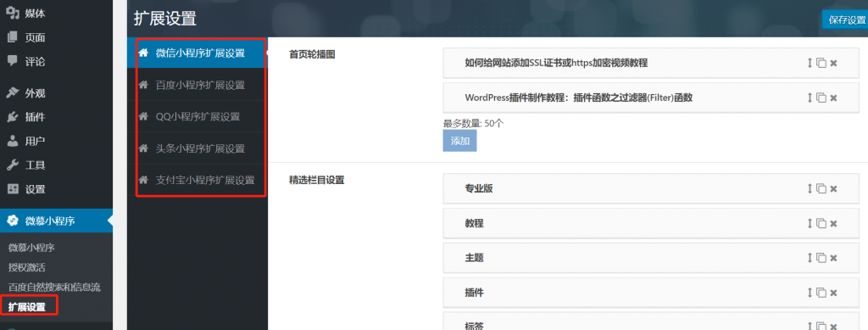Clone the SSL证书 slide row

821,63
